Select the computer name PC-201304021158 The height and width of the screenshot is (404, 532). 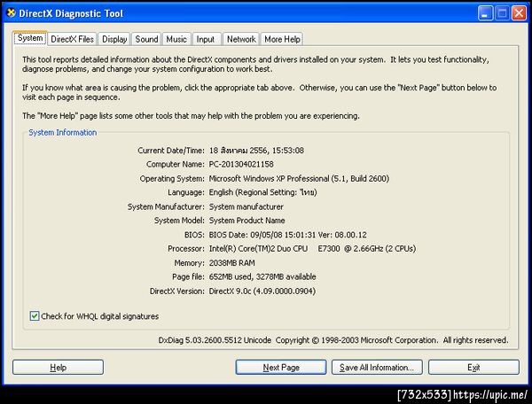coord(241,165)
